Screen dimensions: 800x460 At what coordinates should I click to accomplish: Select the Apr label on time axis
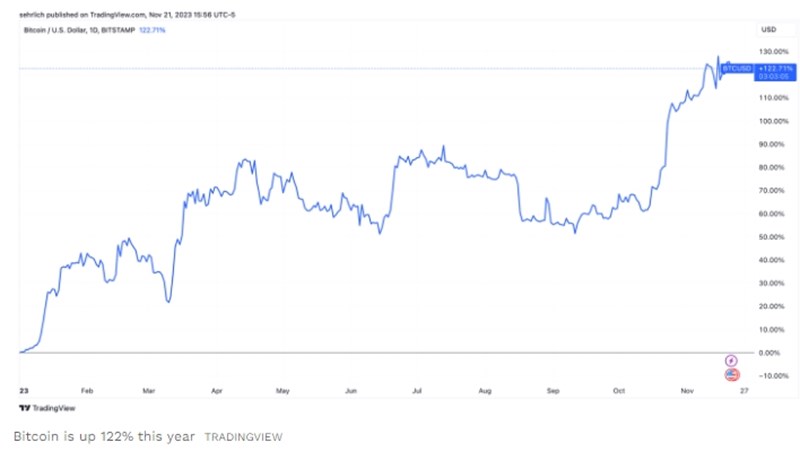point(219,390)
